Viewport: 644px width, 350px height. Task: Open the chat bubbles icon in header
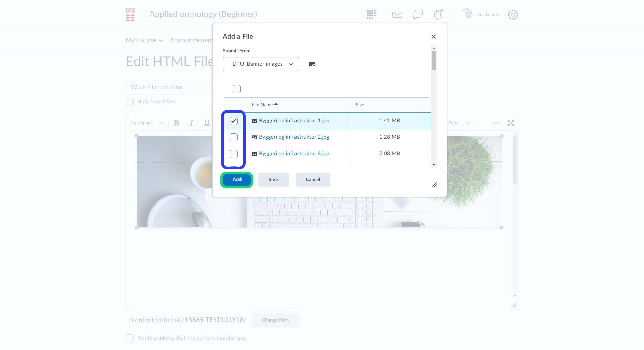pos(417,15)
